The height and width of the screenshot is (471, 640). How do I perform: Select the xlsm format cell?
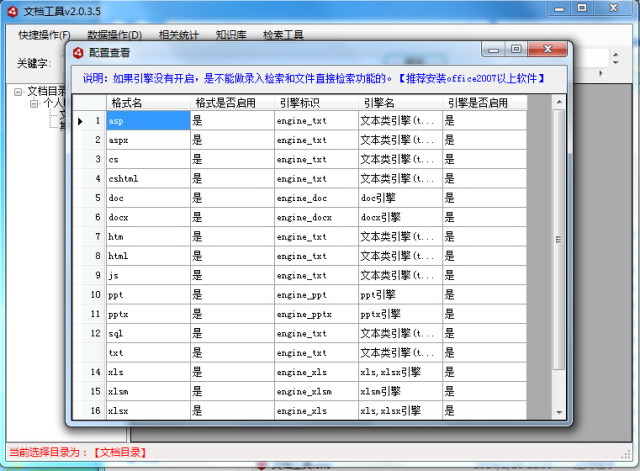(148, 391)
